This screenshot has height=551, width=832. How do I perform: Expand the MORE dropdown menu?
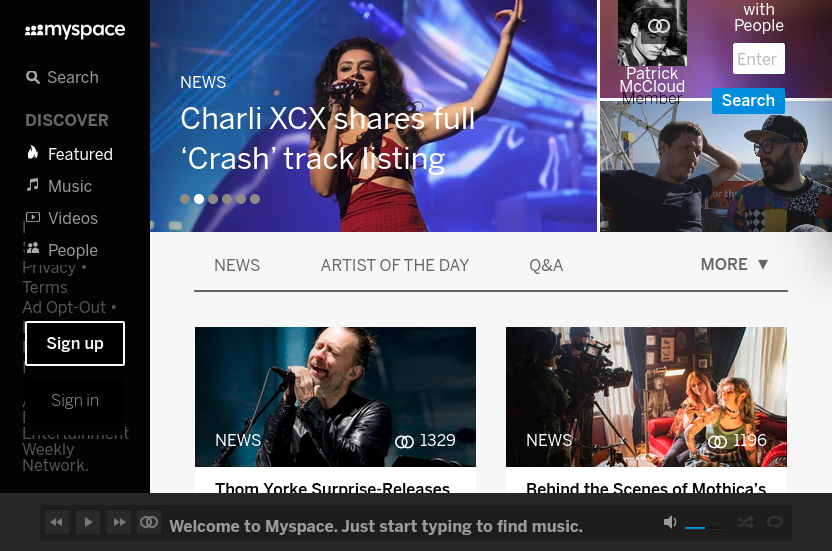(x=735, y=264)
